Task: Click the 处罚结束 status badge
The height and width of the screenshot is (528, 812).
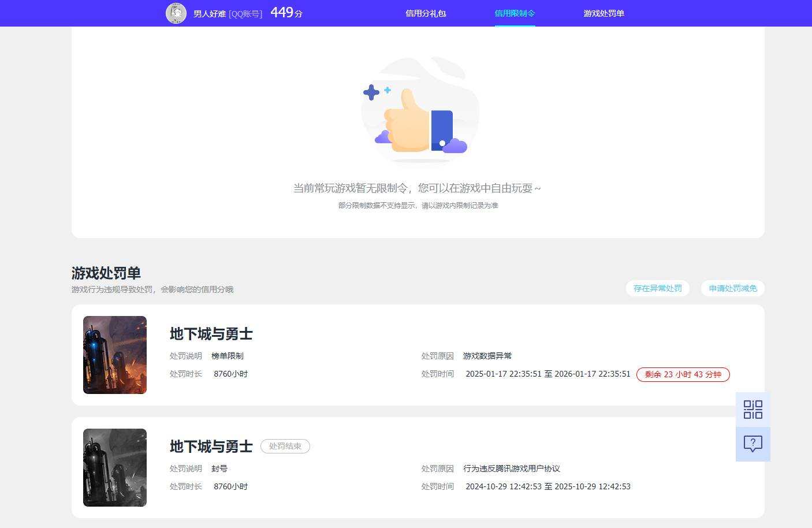Action: click(285, 446)
